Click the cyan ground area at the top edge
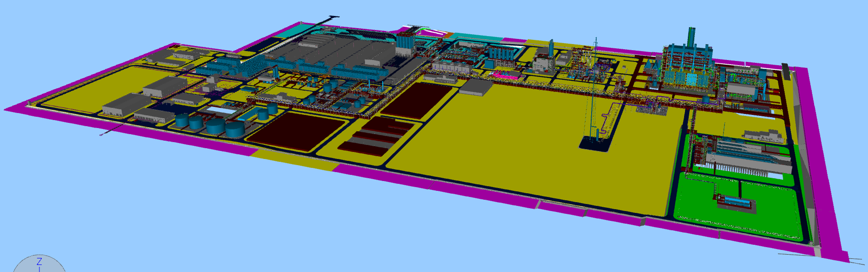Viewport: 868px width, 272px height. tap(479, 38)
